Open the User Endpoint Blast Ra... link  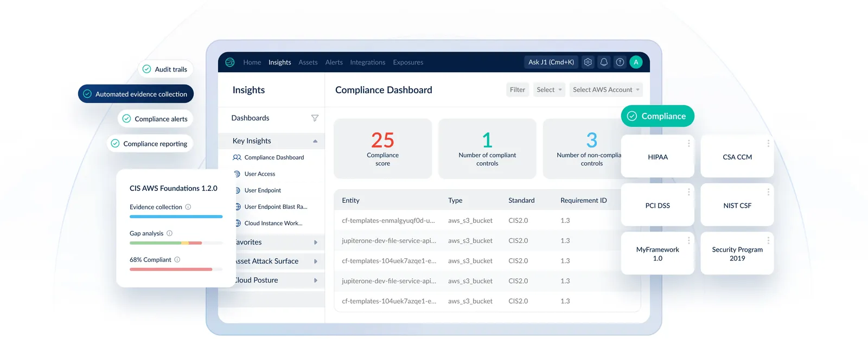[x=276, y=207]
